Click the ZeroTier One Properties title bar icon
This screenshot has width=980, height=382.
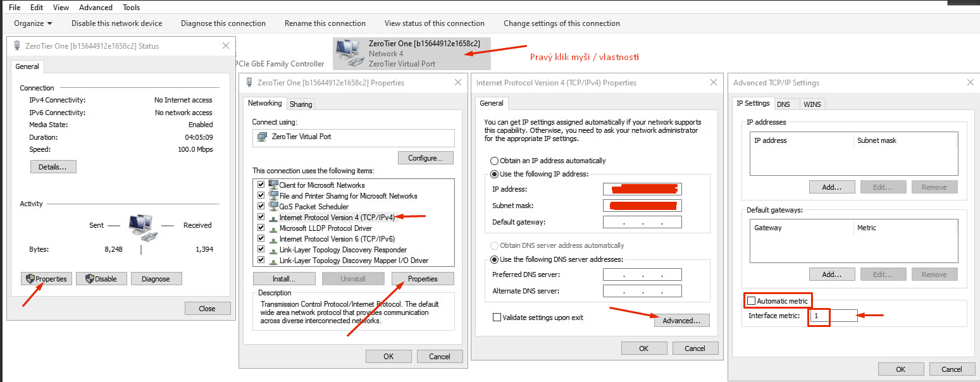click(249, 82)
